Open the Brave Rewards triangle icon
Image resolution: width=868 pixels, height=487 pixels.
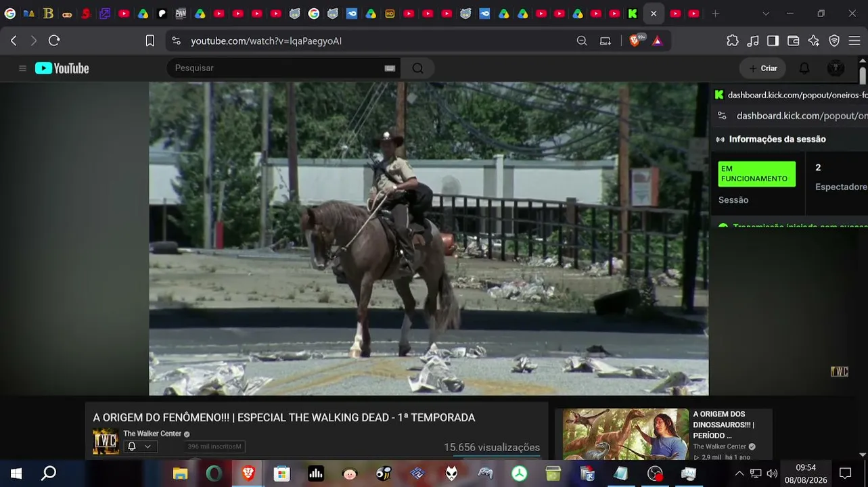click(657, 41)
